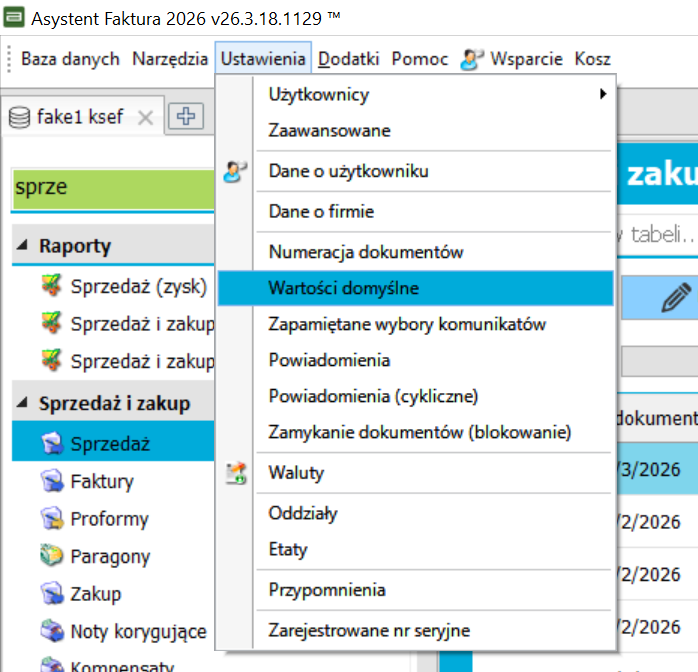Click the Faktury icon in sidebar
Viewport: 698px width, 672px height.
click(52, 482)
